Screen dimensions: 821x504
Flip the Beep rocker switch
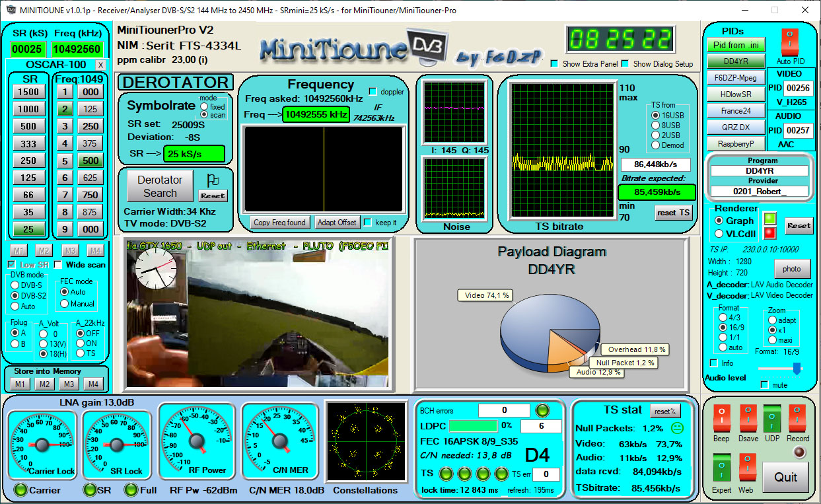[x=721, y=419]
